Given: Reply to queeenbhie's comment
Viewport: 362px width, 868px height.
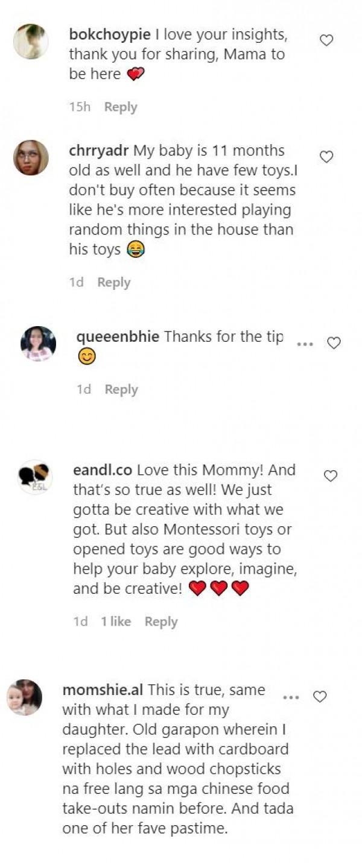Looking at the screenshot, I should (x=121, y=389).
